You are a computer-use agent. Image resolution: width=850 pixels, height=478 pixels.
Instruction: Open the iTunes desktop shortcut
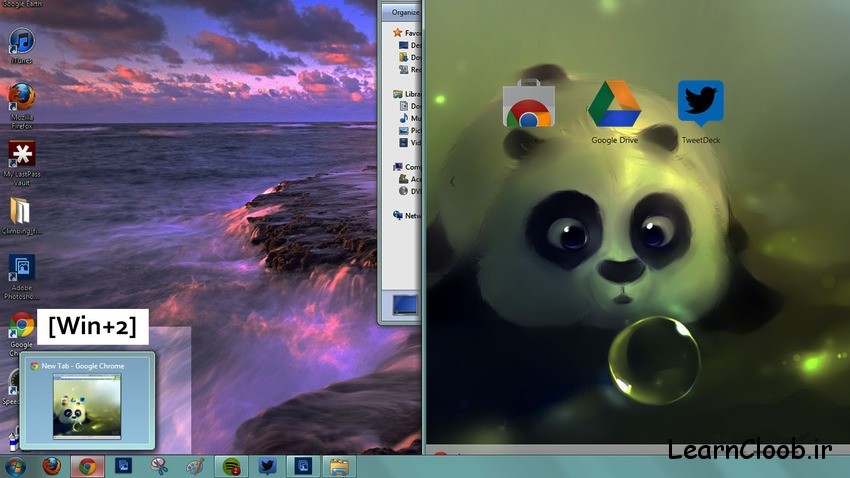[x=22, y=46]
